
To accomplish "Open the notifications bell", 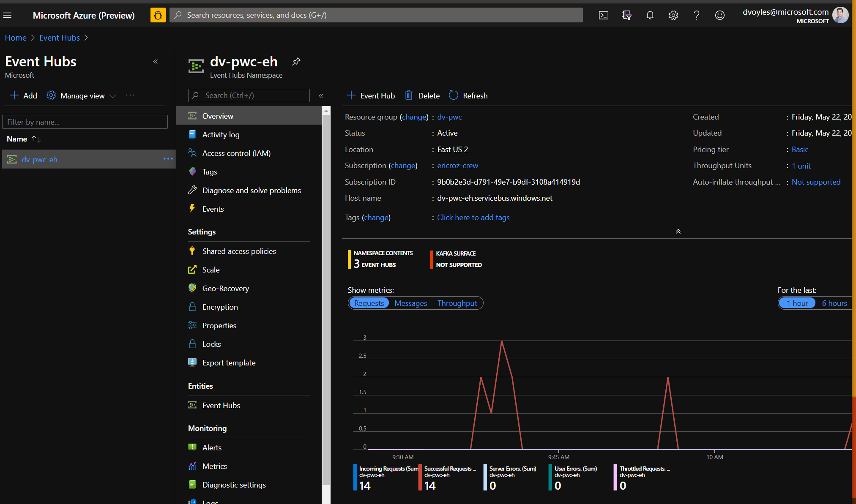I will (650, 16).
